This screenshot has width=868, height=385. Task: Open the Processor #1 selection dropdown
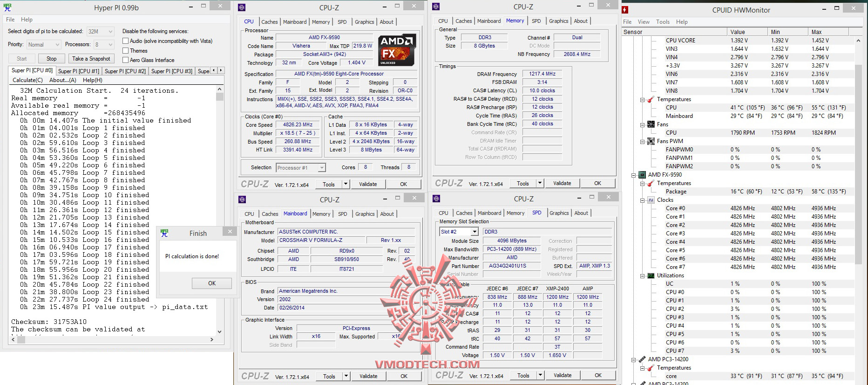point(321,168)
